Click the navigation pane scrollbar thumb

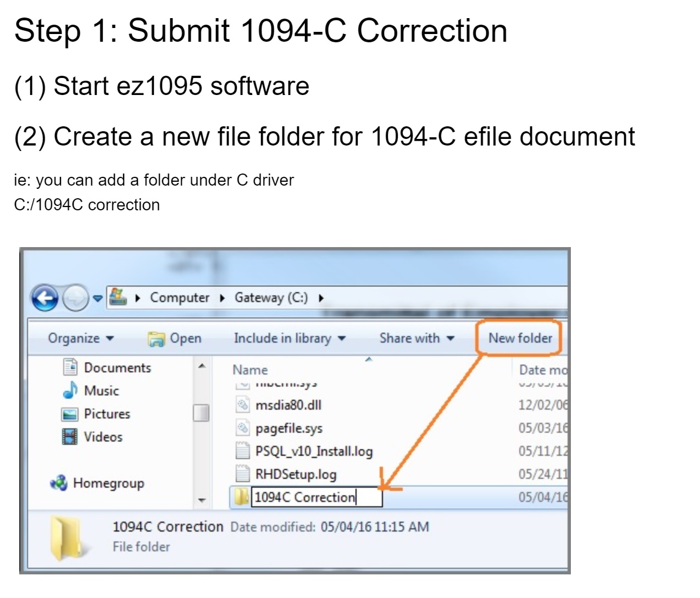click(201, 413)
